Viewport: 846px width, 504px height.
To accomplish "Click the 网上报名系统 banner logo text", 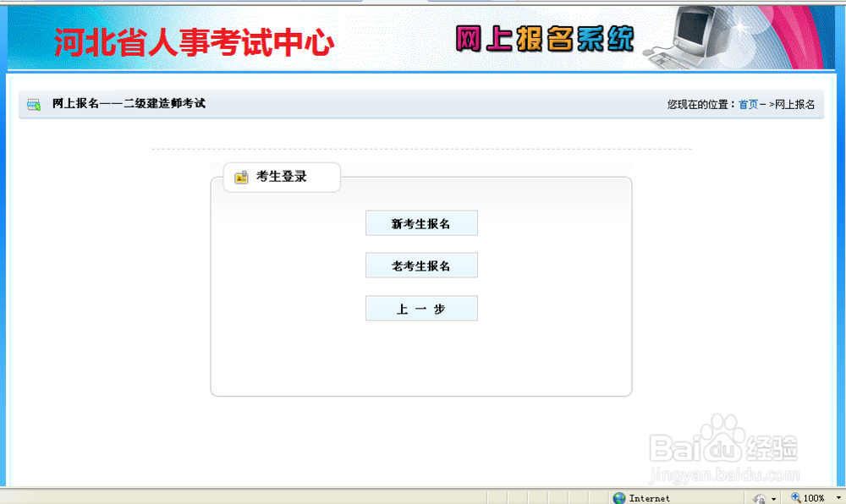I will (545, 39).
